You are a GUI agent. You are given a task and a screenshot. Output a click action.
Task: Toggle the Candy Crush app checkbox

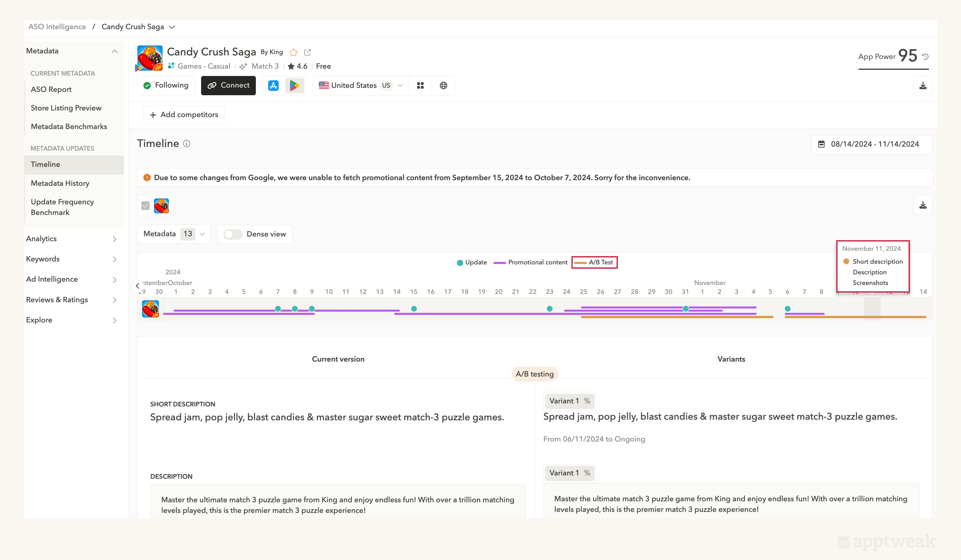click(145, 206)
